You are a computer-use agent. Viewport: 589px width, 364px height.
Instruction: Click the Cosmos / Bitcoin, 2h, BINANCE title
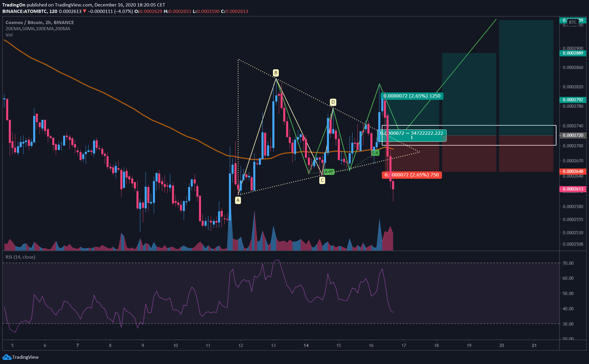40,22
